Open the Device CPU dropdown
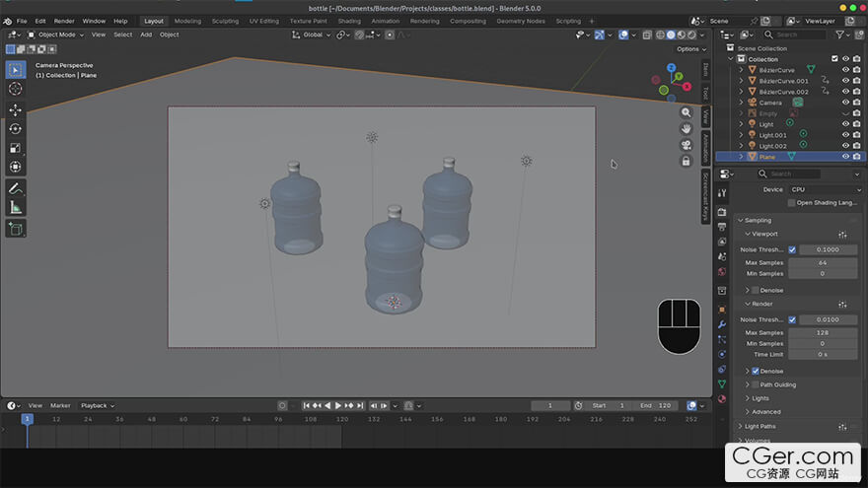 pyautogui.click(x=823, y=189)
